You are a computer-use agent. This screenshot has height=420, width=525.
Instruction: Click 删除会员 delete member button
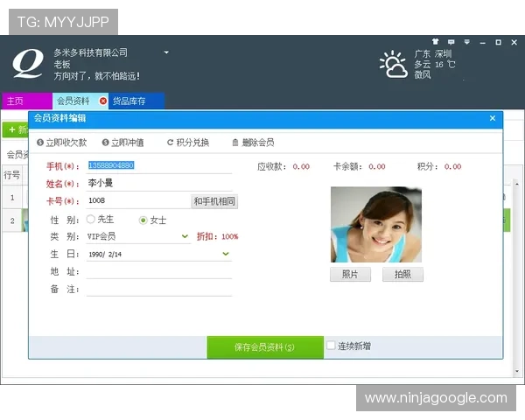pos(253,143)
